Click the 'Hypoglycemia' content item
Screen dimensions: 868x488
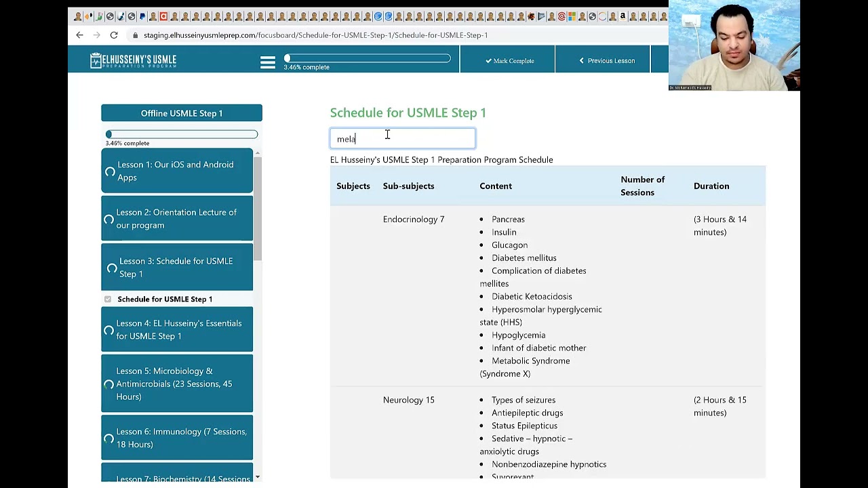518,335
